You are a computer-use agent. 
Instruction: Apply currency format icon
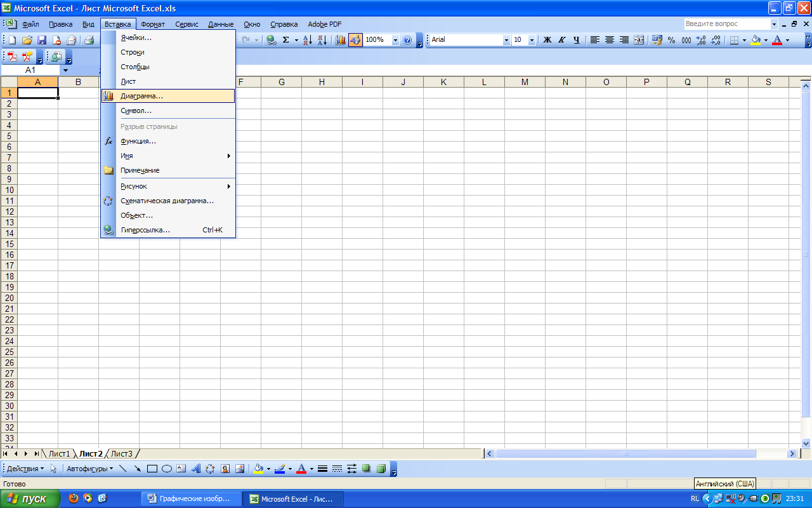click(657, 40)
